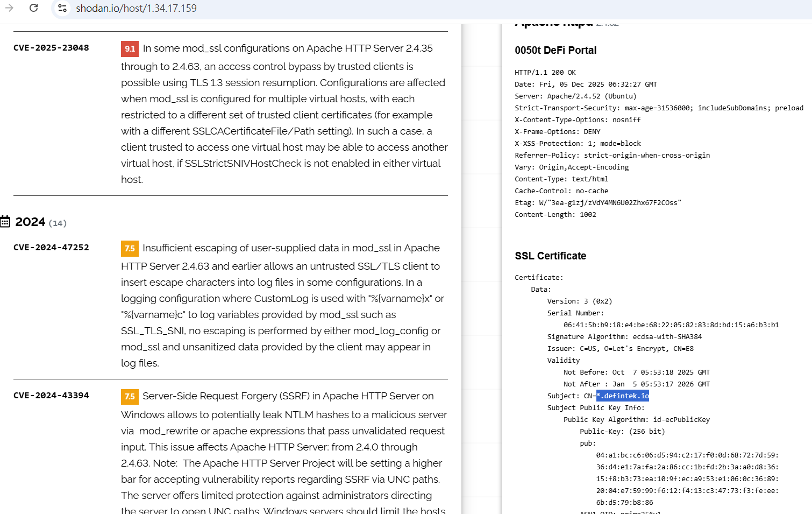
Task: Click the 7.5 badge for CVE-2024-47252
Action: 130,248
